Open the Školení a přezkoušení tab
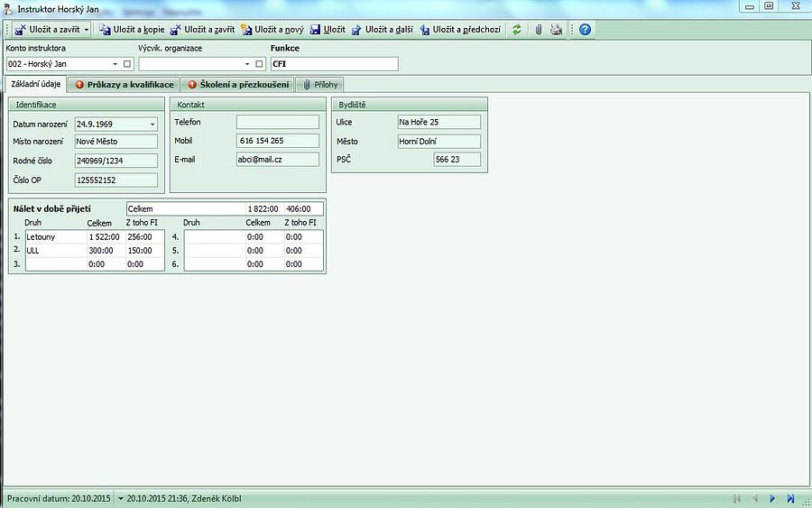812x508 pixels. coord(237,85)
